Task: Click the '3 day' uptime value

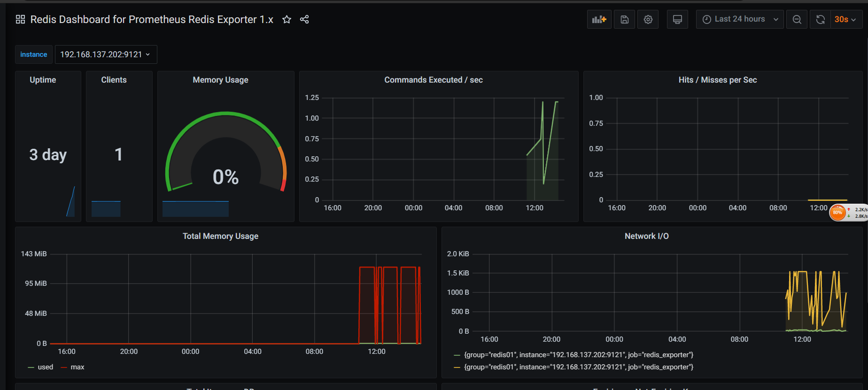Action: point(48,154)
